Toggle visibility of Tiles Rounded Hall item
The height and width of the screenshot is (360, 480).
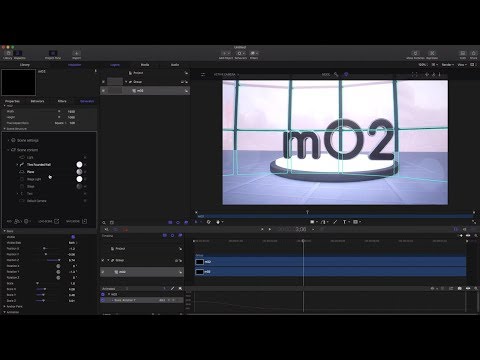tap(85, 165)
